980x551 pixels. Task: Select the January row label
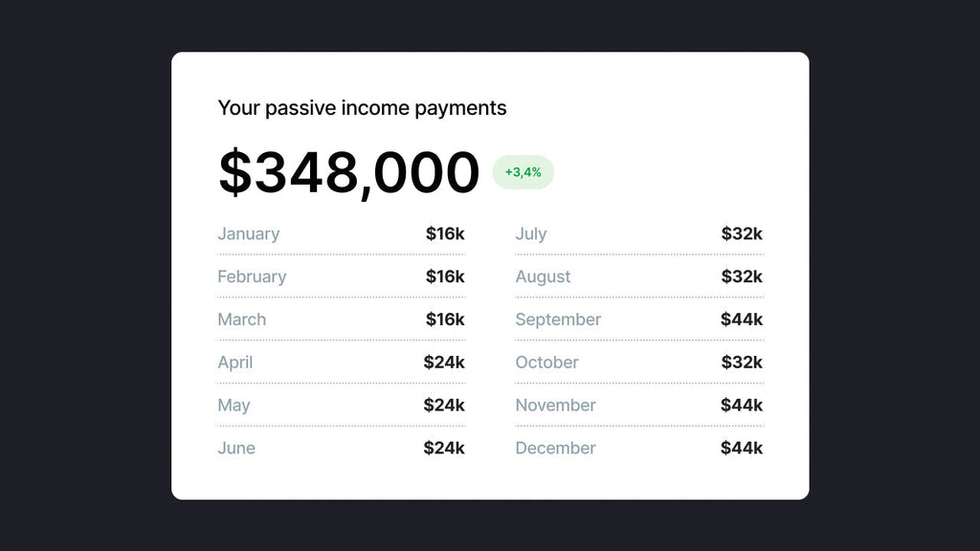[249, 233]
